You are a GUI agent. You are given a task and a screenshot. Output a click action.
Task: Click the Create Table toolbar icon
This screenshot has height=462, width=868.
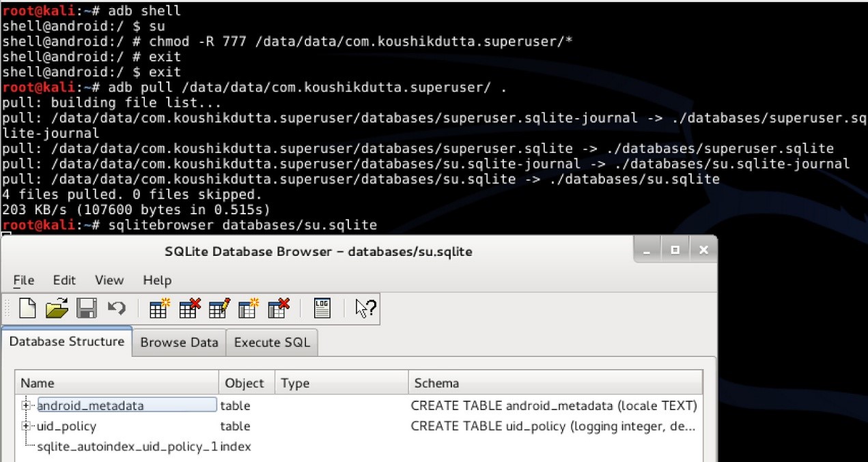(159, 308)
